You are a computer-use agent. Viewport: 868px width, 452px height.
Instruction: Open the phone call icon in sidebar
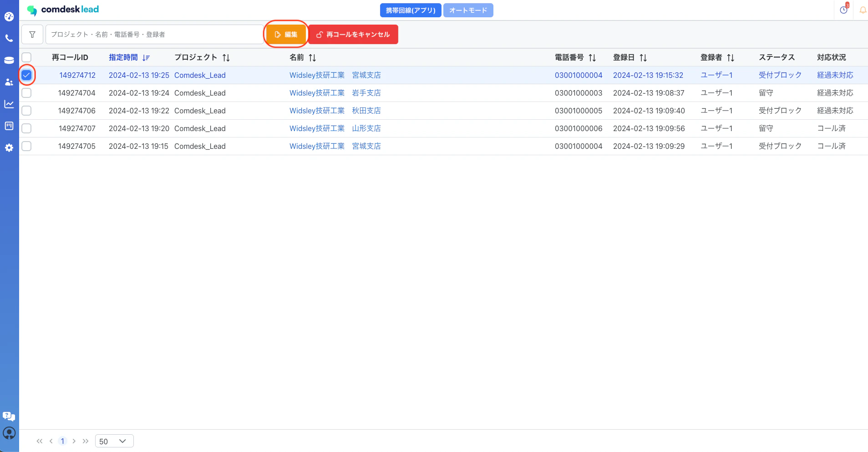click(x=9, y=38)
